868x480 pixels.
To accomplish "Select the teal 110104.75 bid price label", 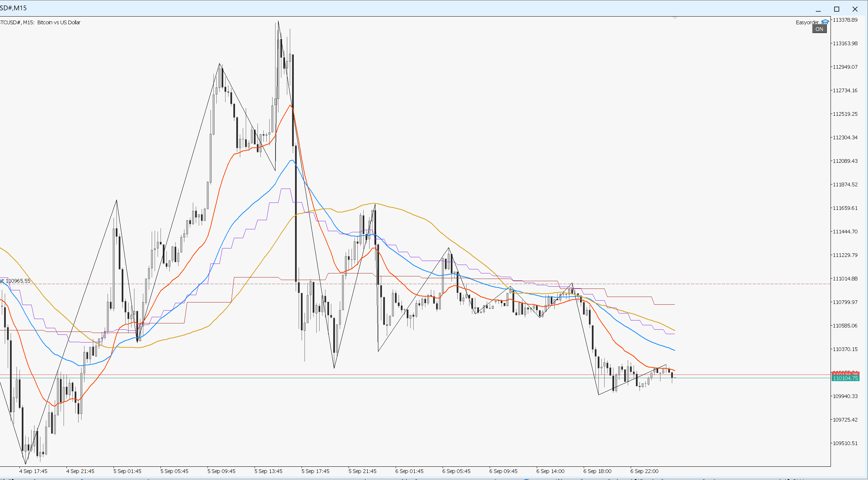I will point(845,378).
